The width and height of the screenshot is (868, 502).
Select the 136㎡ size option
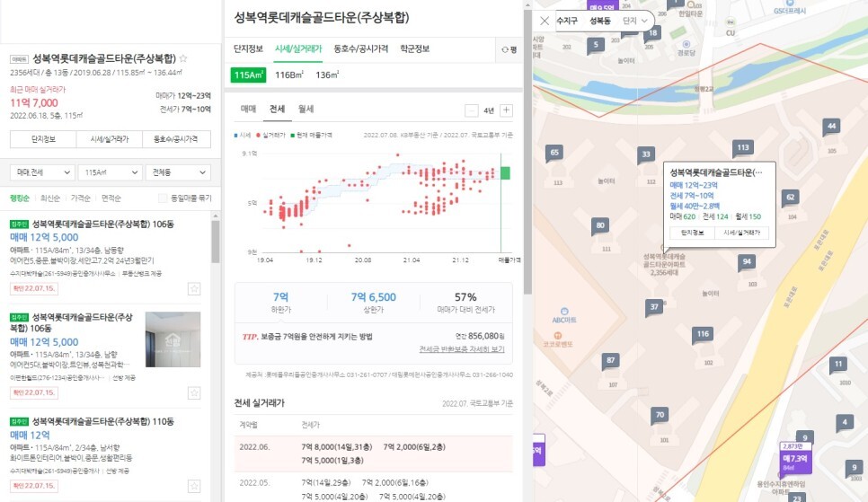point(327,75)
